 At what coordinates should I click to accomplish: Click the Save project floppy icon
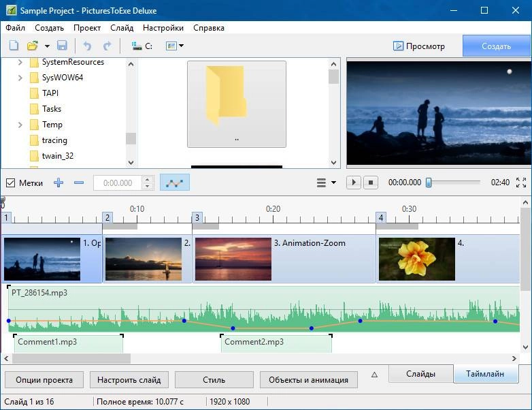[62, 46]
